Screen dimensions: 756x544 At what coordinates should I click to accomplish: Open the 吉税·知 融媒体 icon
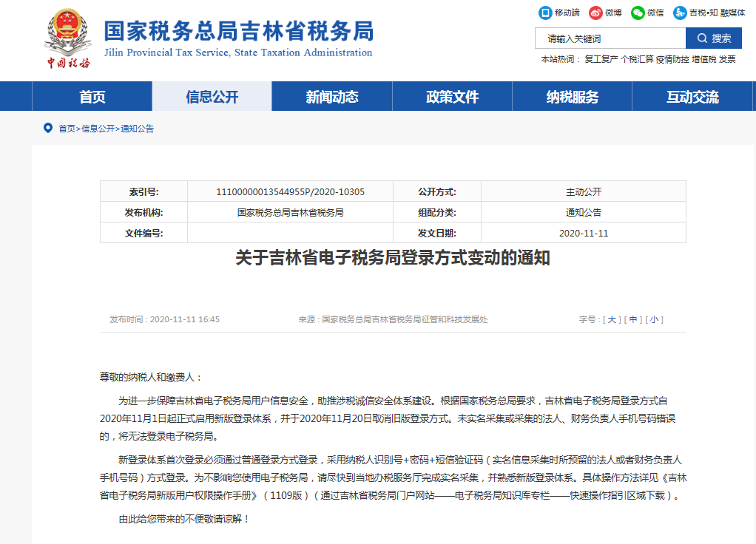tap(680, 13)
